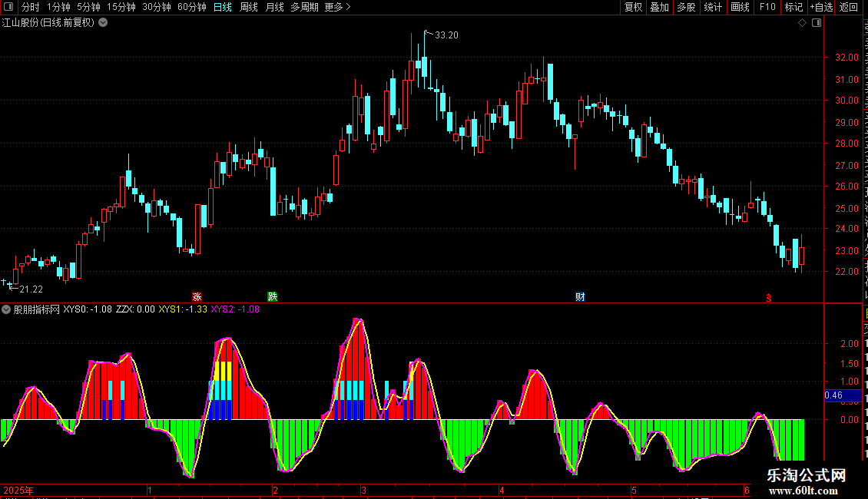Screen dimensions: 868x499
Task: Open dropdown beside 江山股份 chart title
Action: click(103, 23)
